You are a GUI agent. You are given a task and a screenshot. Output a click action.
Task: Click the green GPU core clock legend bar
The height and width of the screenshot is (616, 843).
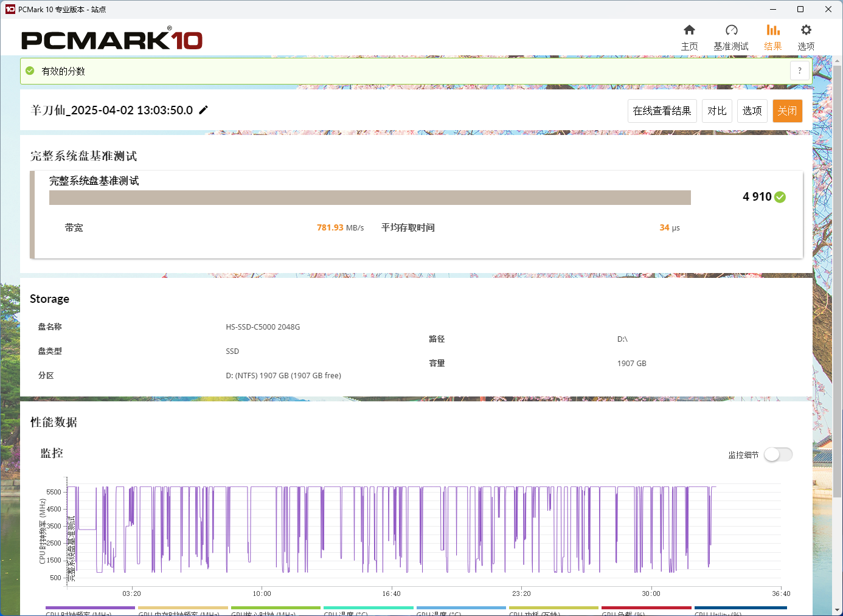[x=276, y=607]
